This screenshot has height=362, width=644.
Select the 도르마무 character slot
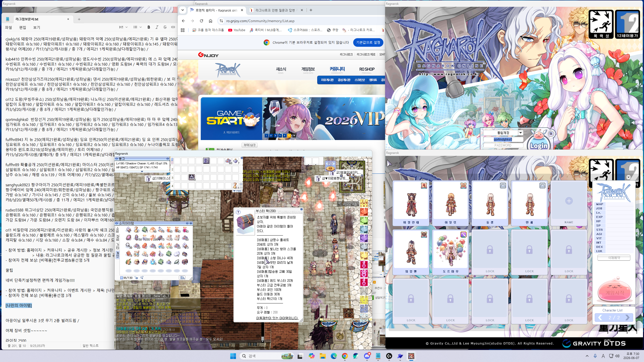tap(451, 252)
